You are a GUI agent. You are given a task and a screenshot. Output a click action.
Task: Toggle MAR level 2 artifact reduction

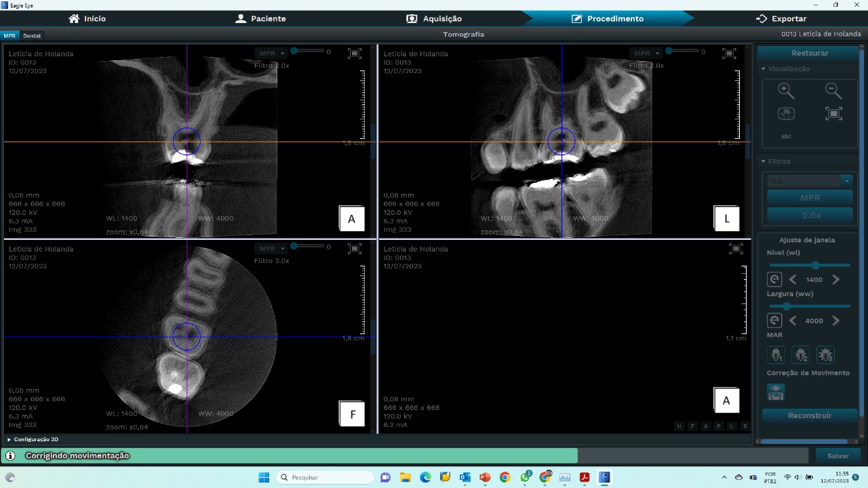801,354
